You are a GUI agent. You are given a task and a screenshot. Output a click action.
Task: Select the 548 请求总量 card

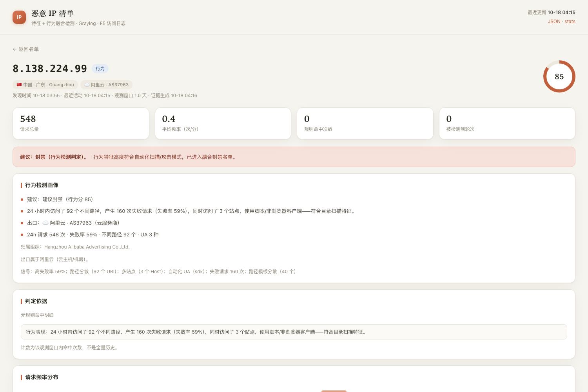(x=81, y=123)
